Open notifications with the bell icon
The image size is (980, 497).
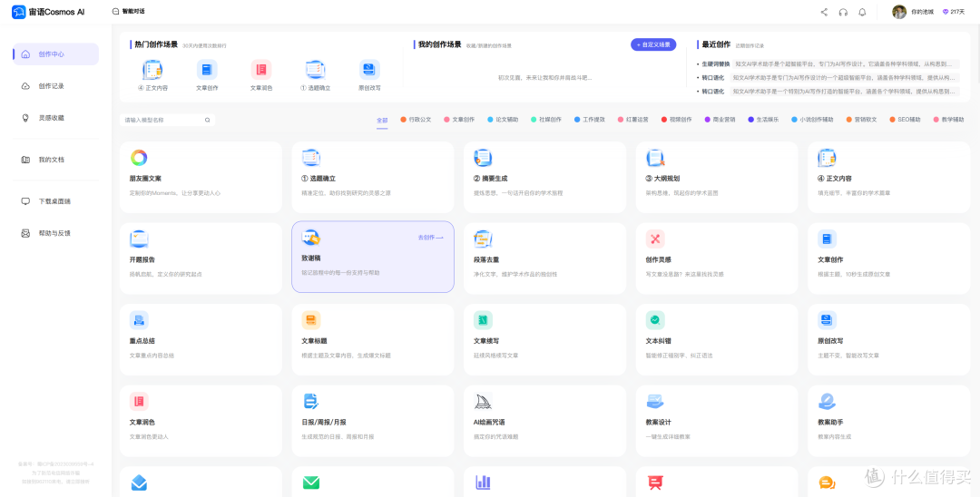[863, 12]
